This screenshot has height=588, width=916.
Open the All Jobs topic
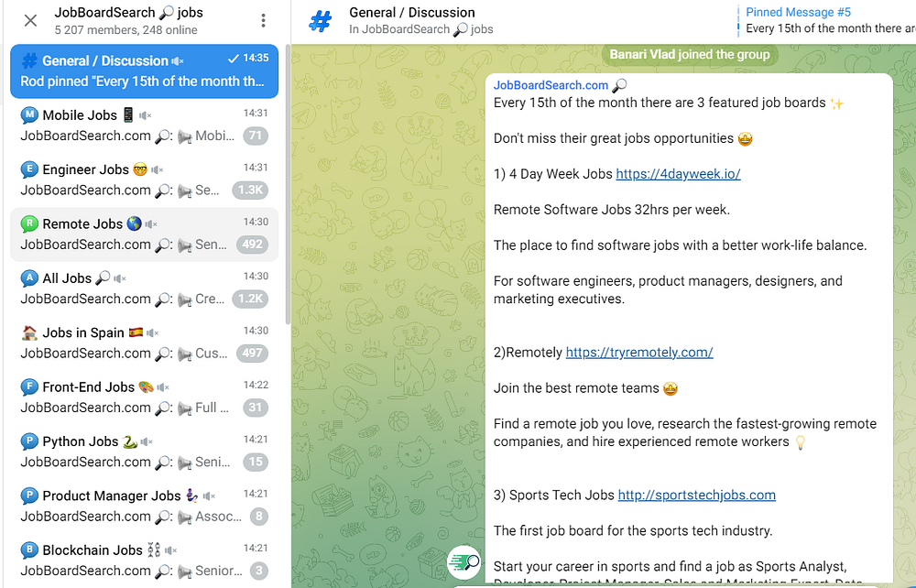145,289
